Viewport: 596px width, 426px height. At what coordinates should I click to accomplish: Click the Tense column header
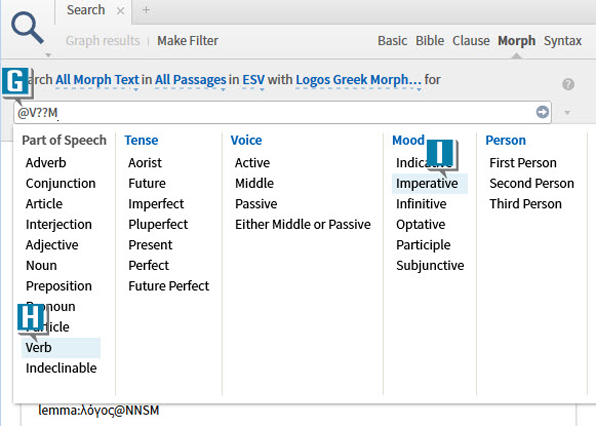pyautogui.click(x=141, y=140)
